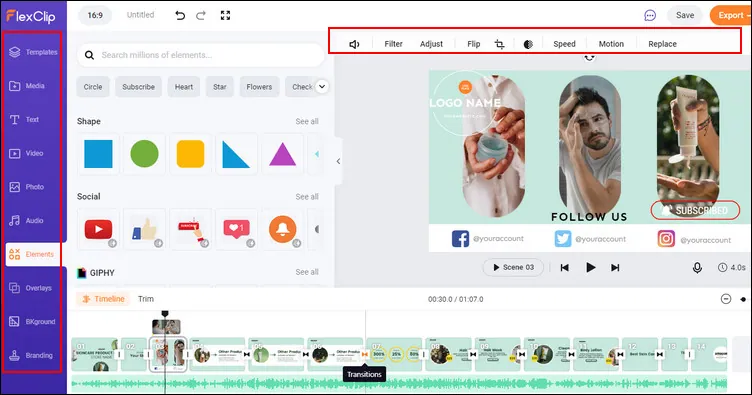See all Shape elements
This screenshot has height=395, width=752.
tap(307, 121)
